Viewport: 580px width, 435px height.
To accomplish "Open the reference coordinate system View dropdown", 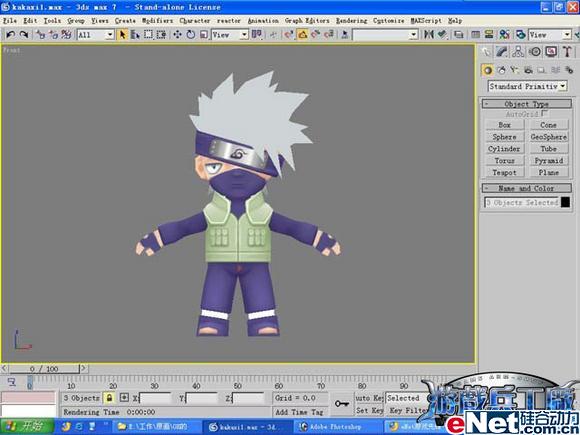I will [x=230, y=35].
